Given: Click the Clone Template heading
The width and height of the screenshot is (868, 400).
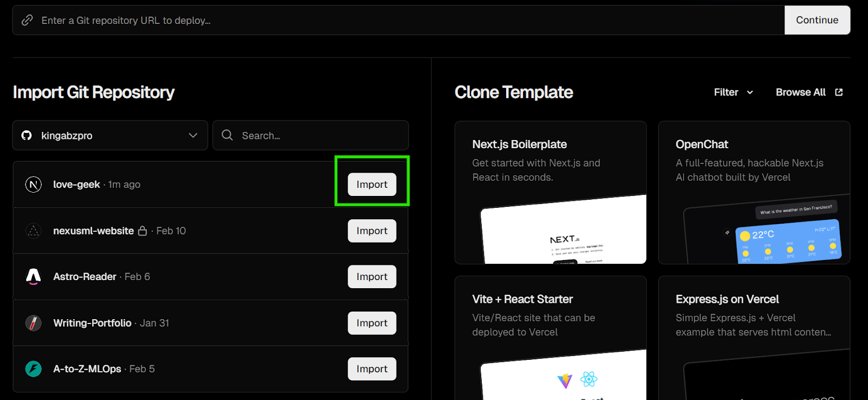Looking at the screenshot, I should click(x=514, y=92).
